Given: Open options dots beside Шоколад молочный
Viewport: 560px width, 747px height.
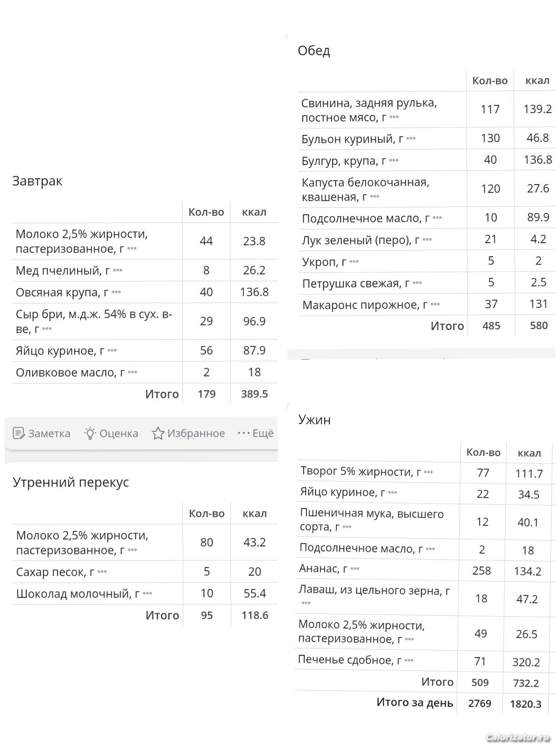Looking at the screenshot, I should coord(147,594).
